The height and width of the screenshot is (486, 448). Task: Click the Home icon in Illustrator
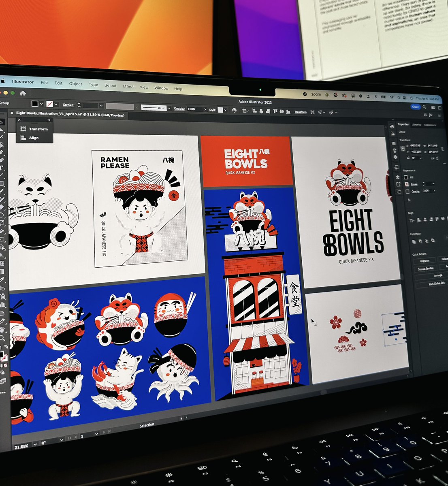click(23, 93)
